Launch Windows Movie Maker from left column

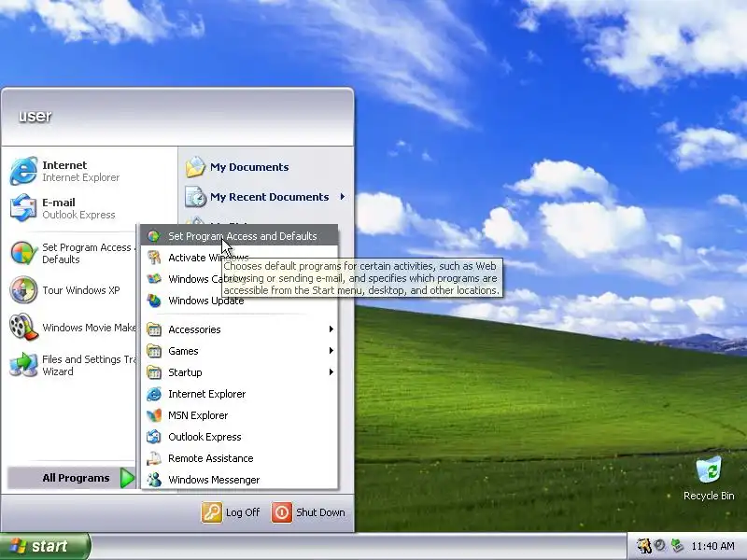pos(72,328)
